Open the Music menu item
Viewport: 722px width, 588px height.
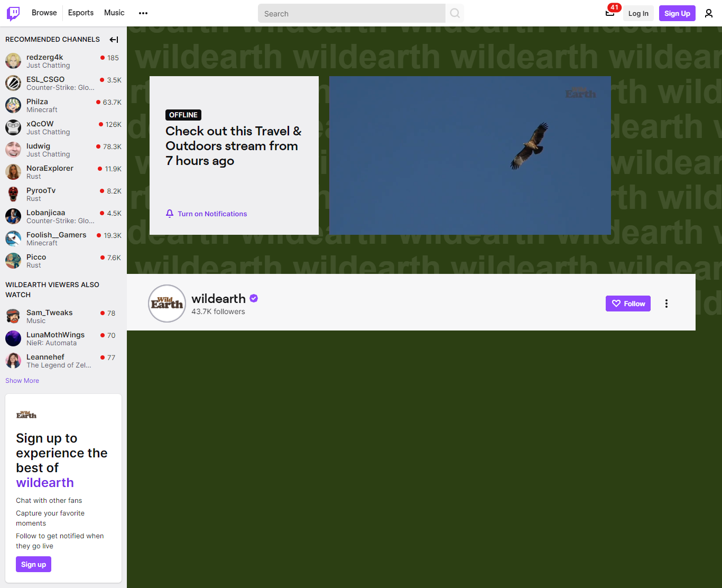click(x=114, y=13)
